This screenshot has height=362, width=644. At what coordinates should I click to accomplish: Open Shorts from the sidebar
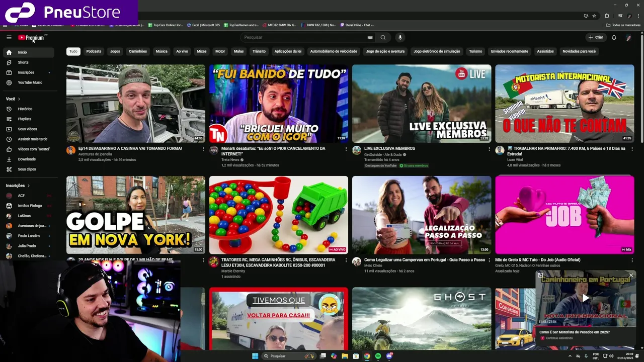pyautogui.click(x=30, y=62)
